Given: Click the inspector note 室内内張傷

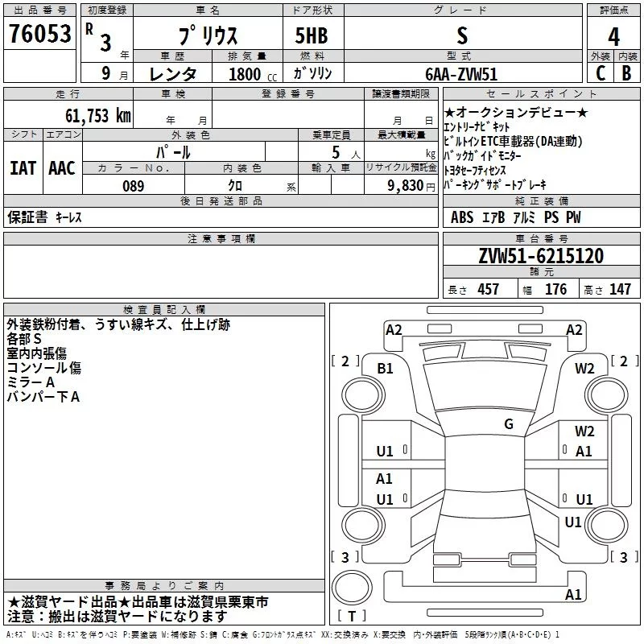Looking at the screenshot, I should tap(36, 353).
